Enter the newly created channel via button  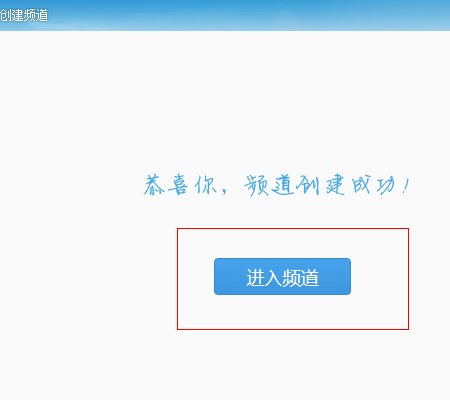point(282,276)
